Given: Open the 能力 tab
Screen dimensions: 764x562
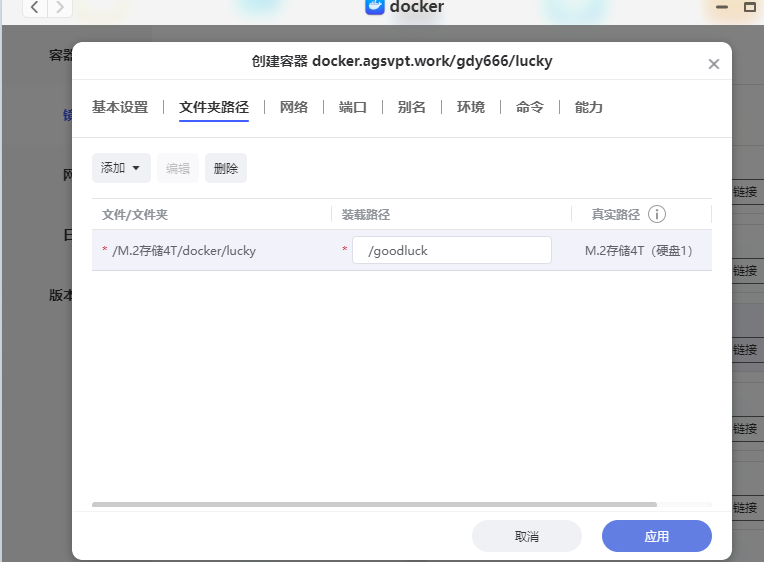Looking at the screenshot, I should tap(589, 107).
